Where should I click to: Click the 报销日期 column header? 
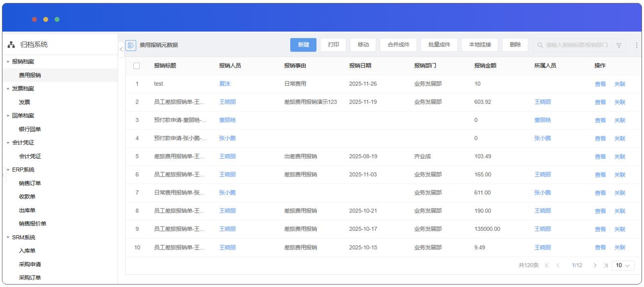click(360, 66)
